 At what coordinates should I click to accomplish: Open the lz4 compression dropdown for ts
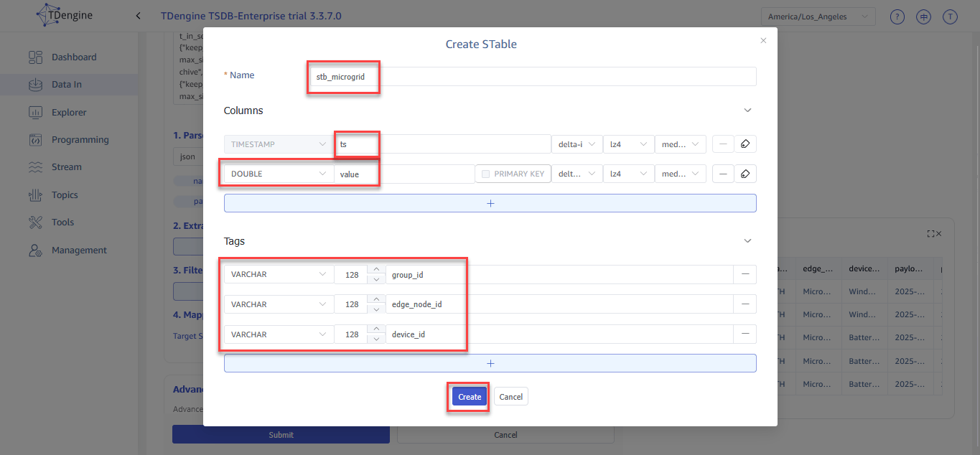[627, 144]
